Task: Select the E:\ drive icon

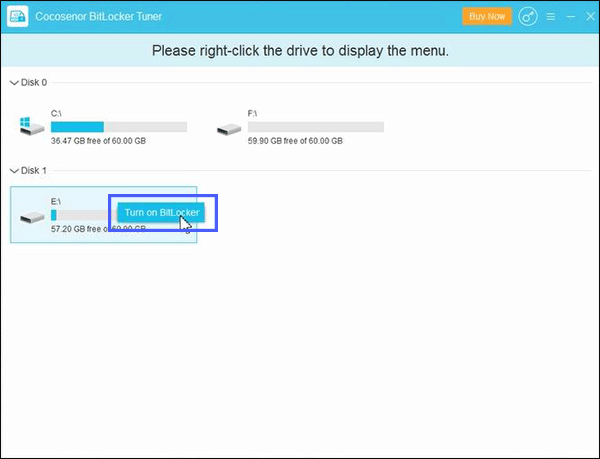Action: [x=32, y=217]
